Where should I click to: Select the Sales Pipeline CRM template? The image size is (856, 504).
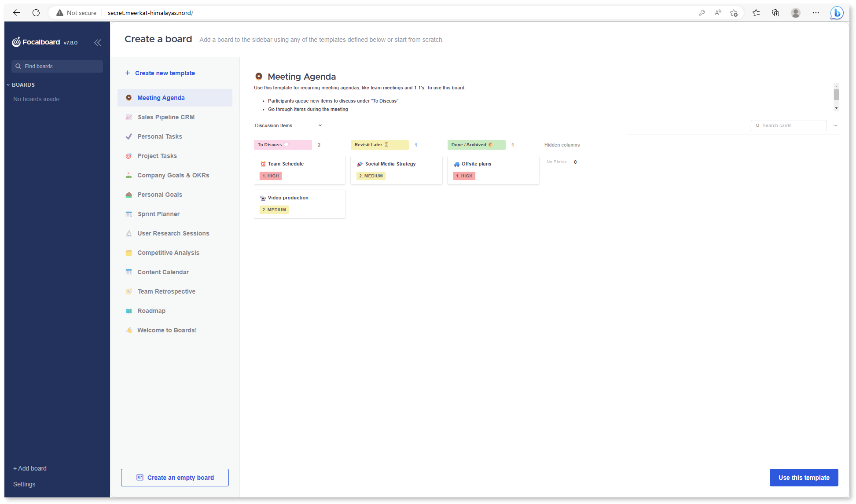coord(166,117)
